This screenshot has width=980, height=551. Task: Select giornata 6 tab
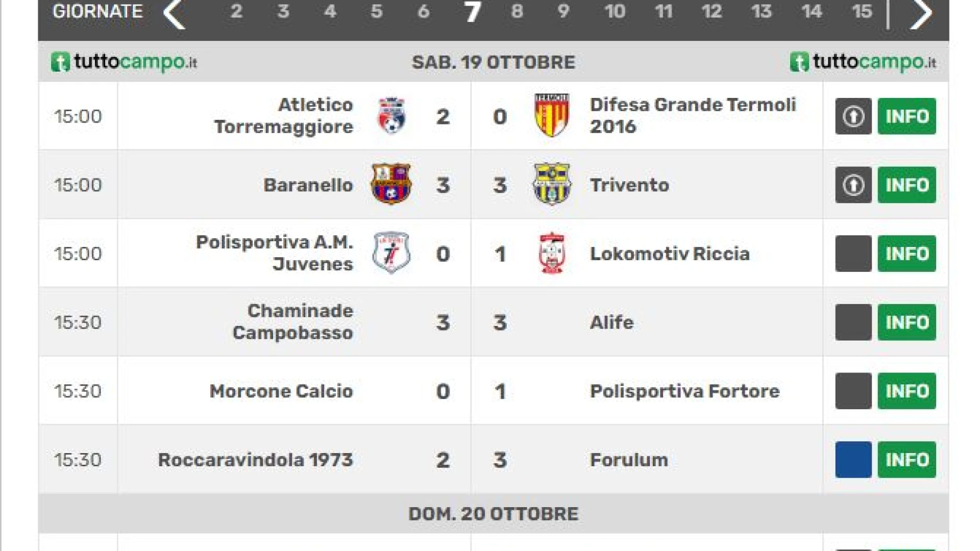(423, 11)
